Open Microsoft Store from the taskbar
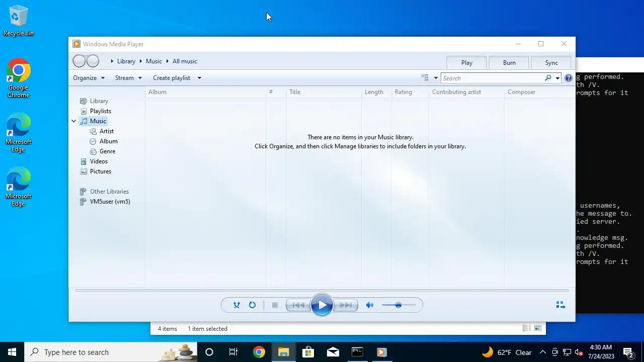This screenshot has height=362, width=644. pyautogui.click(x=308, y=352)
